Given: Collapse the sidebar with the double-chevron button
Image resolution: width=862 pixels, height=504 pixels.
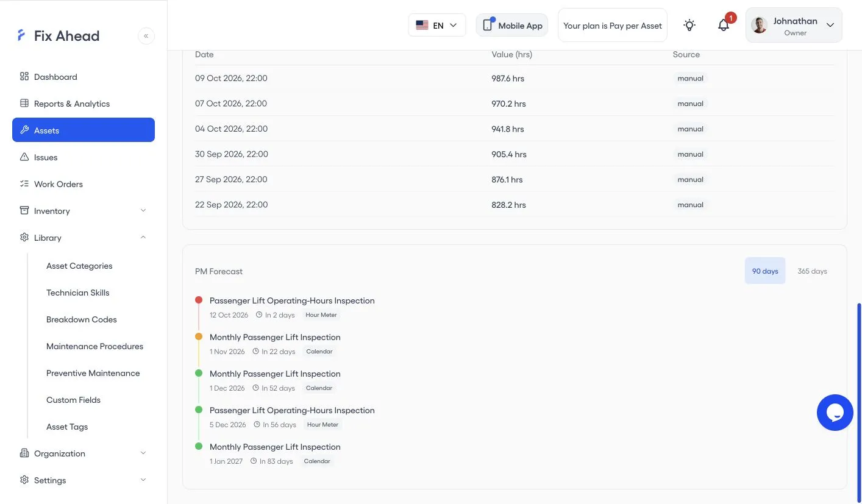Looking at the screenshot, I should pyautogui.click(x=146, y=36).
